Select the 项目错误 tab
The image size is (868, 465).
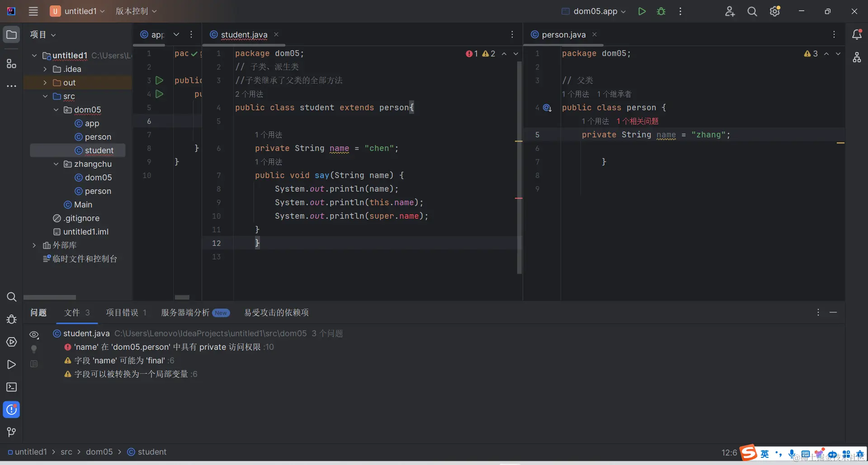click(126, 313)
